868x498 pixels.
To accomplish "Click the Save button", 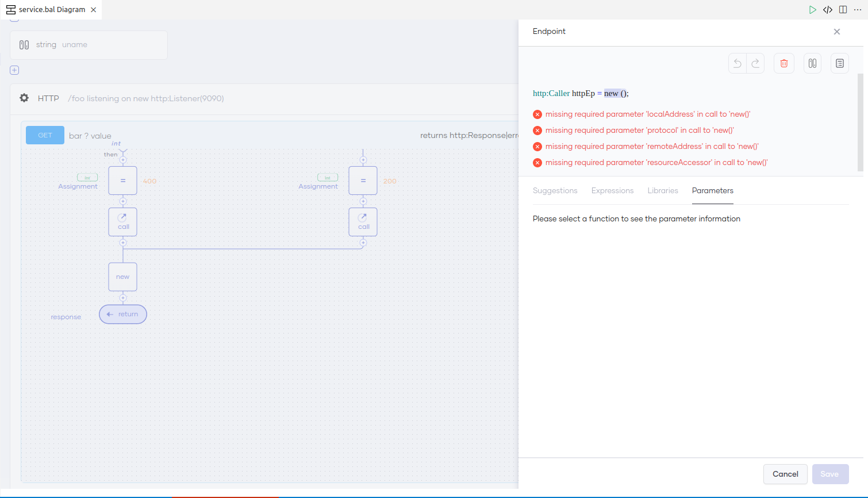I will pos(829,474).
